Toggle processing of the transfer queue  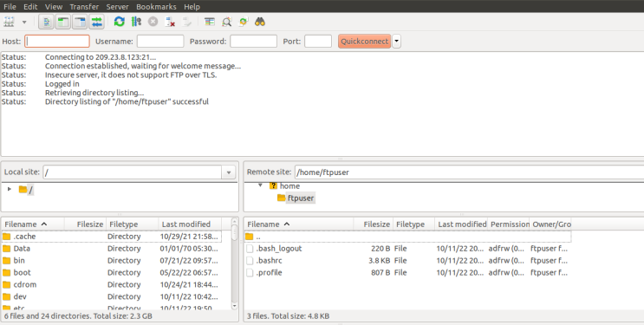click(136, 22)
